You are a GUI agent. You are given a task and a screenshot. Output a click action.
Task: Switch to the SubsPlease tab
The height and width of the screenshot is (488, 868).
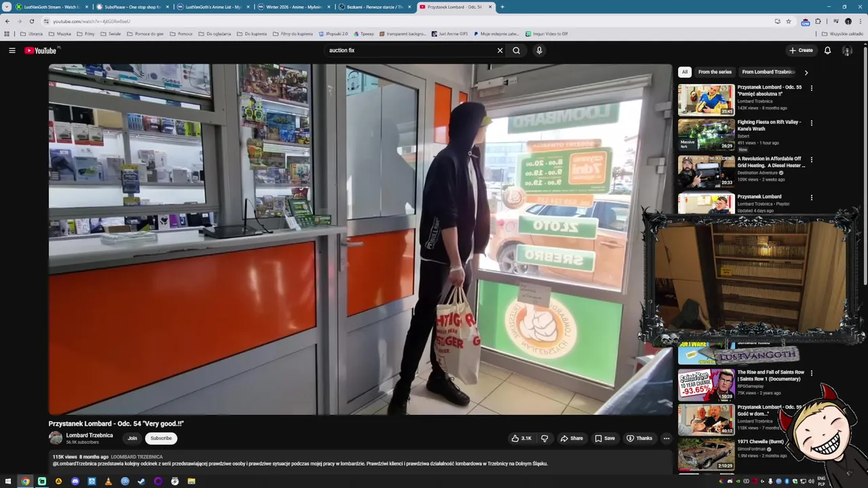click(x=132, y=7)
